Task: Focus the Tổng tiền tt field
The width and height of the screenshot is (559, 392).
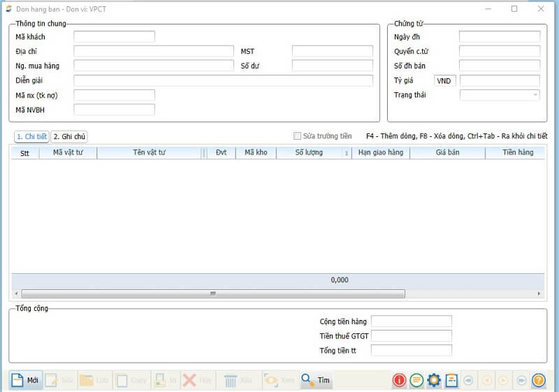Action: click(412, 350)
